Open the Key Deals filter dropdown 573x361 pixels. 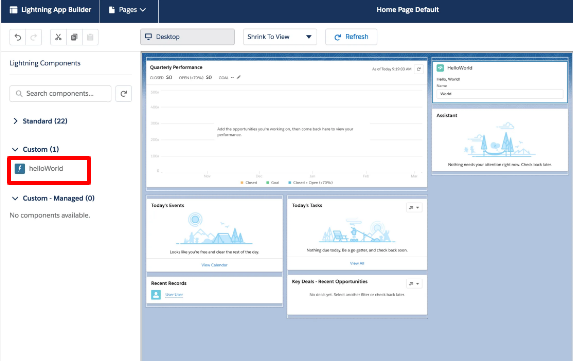[414, 284]
